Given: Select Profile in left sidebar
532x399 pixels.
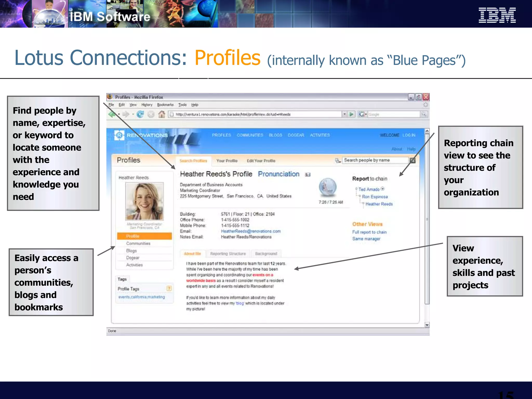Looking at the screenshot, I should tap(144, 236).
